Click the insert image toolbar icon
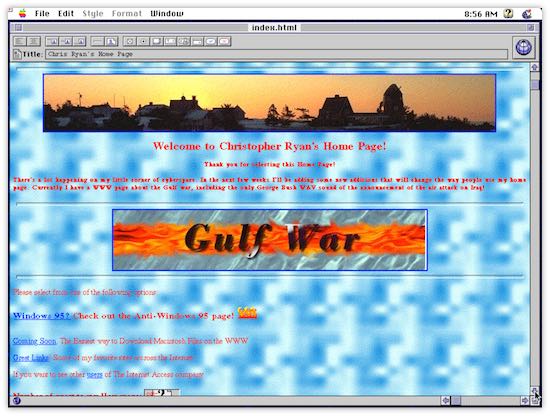 tap(111, 41)
